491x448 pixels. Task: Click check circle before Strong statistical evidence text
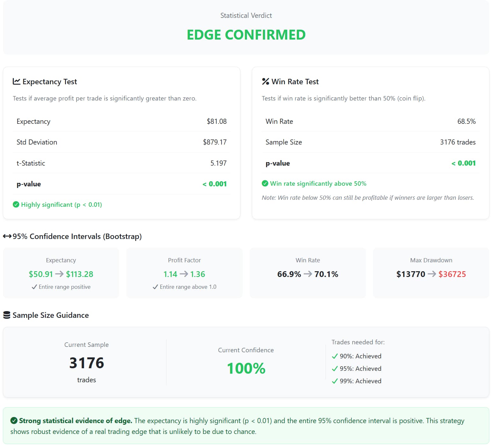14,421
